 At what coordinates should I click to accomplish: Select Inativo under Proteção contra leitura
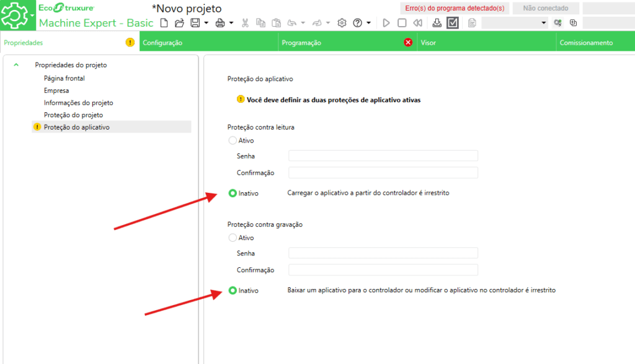tap(233, 193)
